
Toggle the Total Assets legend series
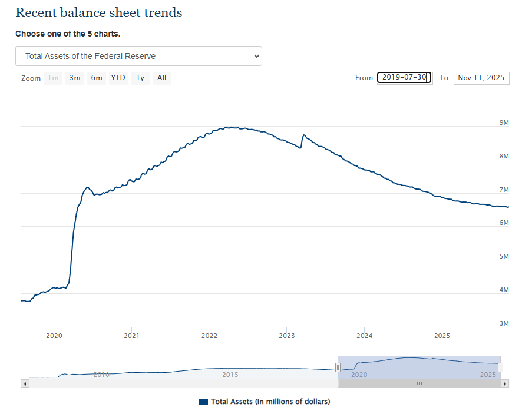click(x=270, y=402)
